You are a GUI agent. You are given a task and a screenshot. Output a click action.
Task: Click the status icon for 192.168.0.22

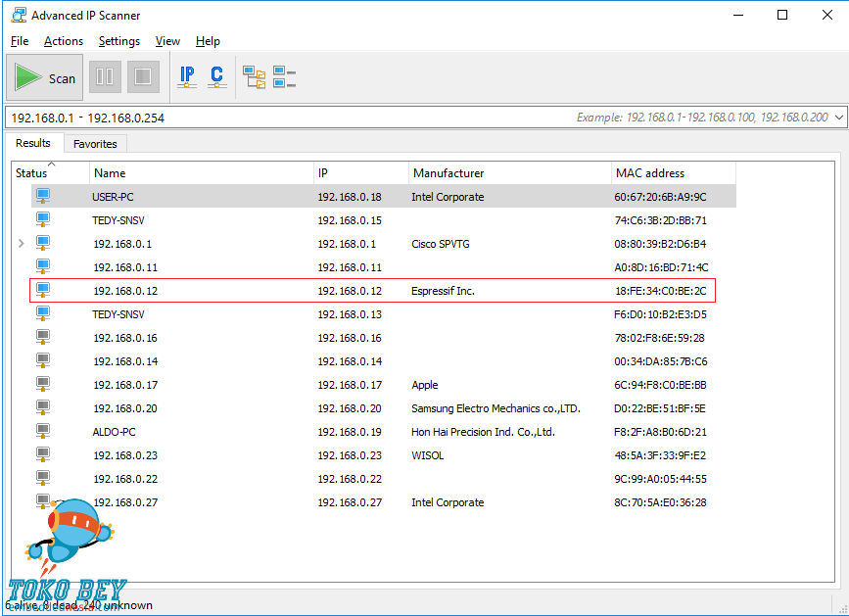(43, 478)
